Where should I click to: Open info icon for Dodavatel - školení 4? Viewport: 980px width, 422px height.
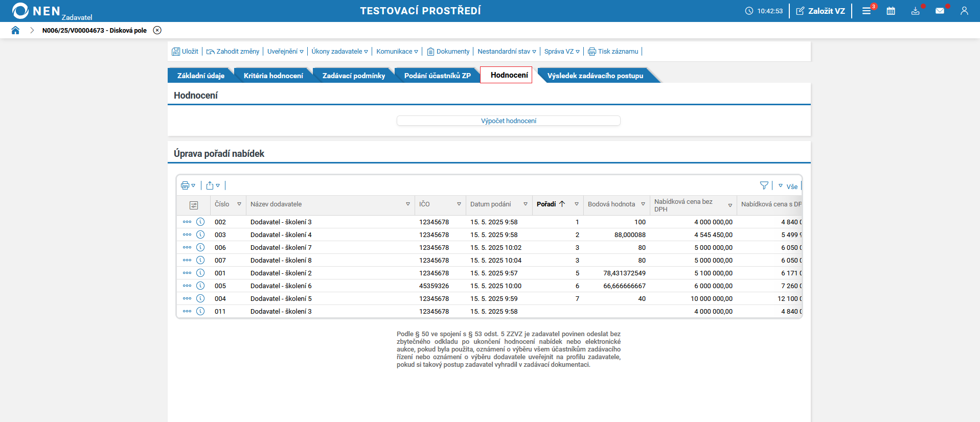point(200,235)
